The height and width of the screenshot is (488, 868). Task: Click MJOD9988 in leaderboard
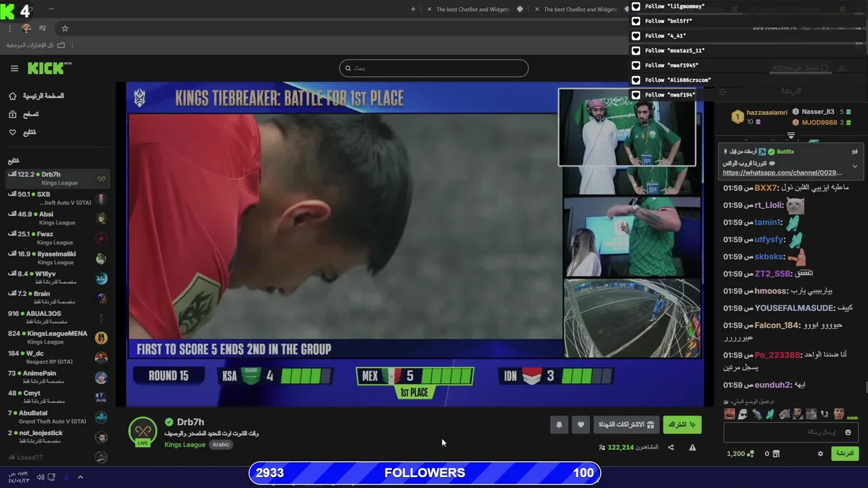(819, 123)
